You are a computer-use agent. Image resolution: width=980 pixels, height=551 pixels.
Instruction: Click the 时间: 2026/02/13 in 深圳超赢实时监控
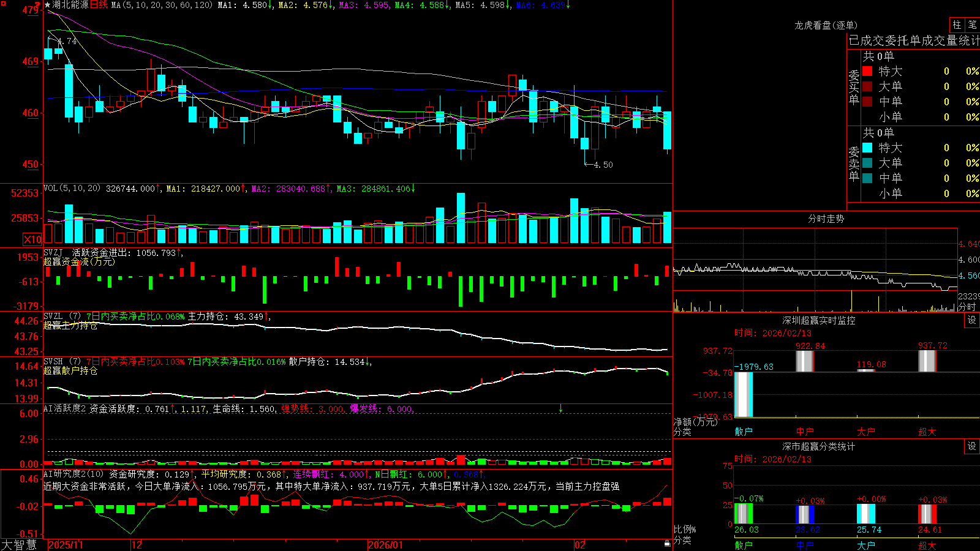pyautogui.click(x=773, y=333)
